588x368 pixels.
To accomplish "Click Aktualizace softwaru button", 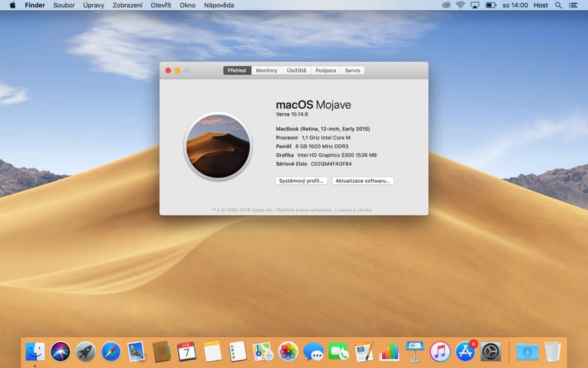I will coord(363,181).
